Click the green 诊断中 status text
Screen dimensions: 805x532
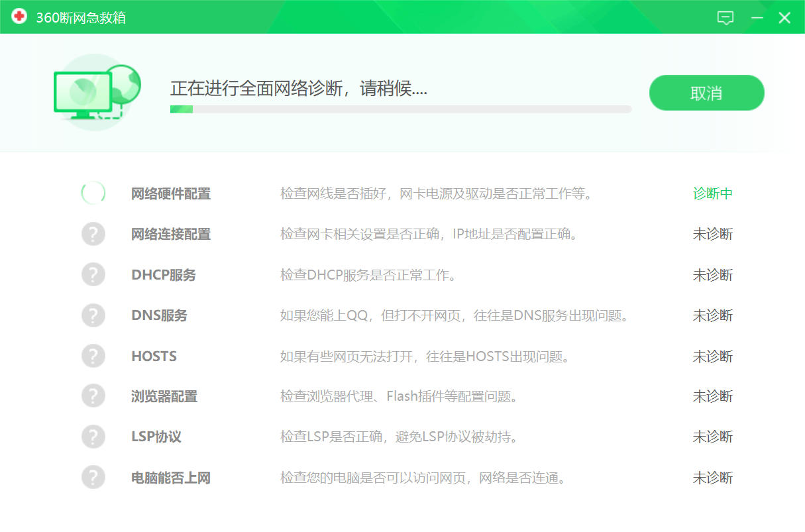click(x=712, y=194)
